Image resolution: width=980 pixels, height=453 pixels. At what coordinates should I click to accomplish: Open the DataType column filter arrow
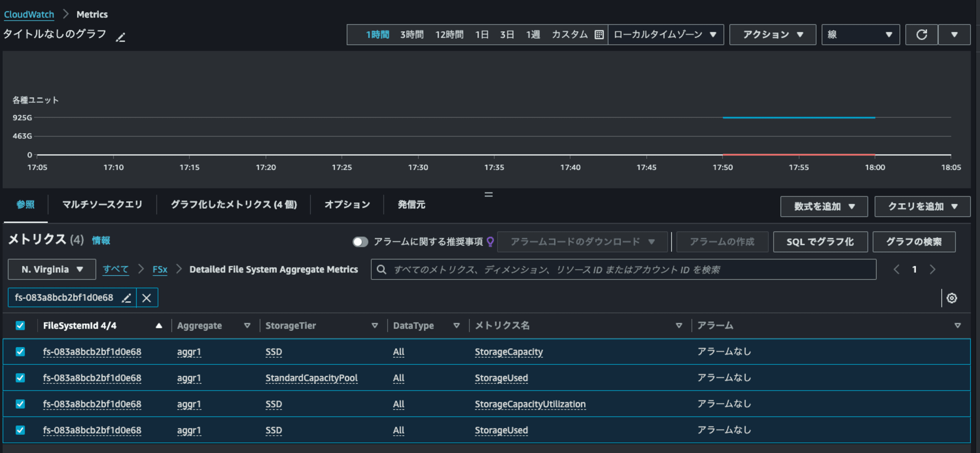point(456,326)
